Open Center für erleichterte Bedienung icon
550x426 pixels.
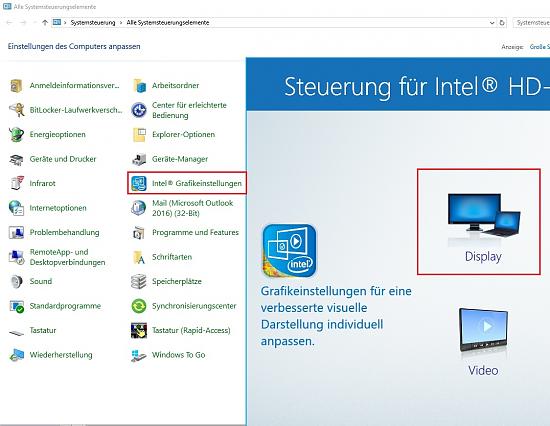tap(139, 110)
